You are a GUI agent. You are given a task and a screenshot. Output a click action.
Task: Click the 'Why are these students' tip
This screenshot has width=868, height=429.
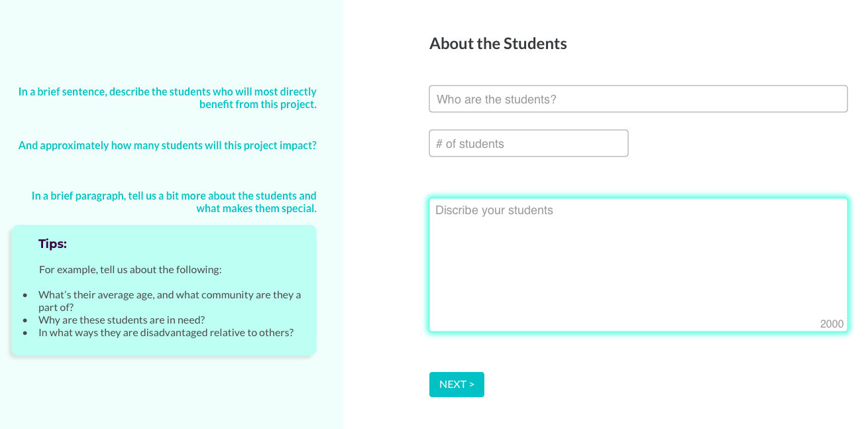[x=121, y=320]
